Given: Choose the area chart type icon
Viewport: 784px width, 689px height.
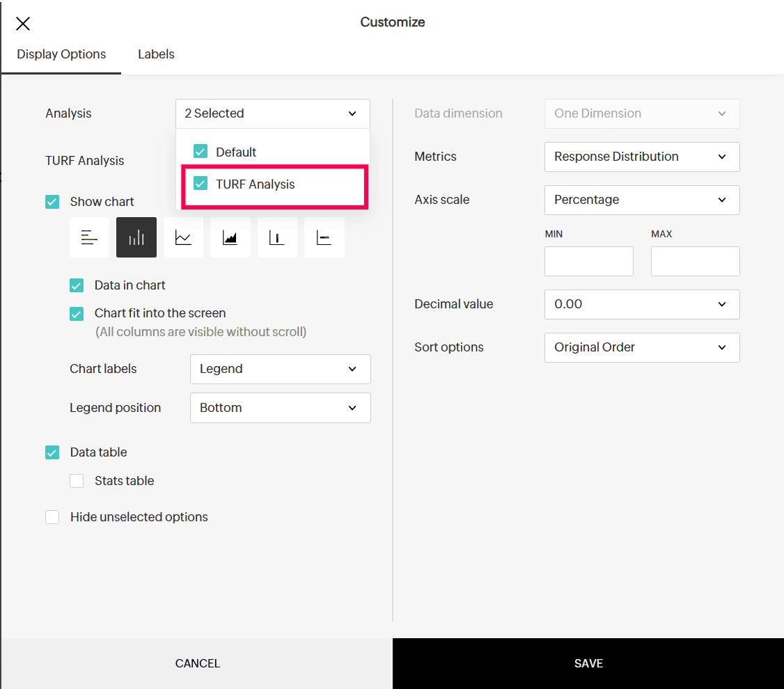Looking at the screenshot, I should click(230, 237).
